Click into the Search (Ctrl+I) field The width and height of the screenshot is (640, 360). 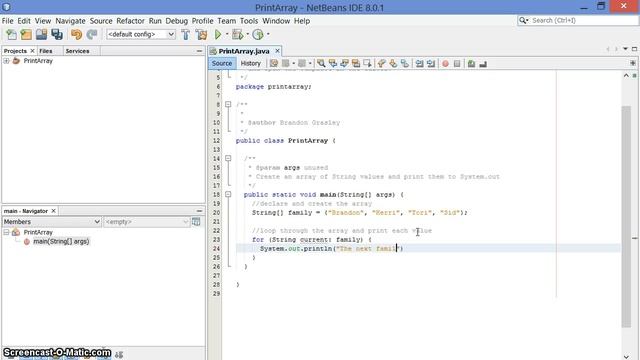(x=584, y=20)
